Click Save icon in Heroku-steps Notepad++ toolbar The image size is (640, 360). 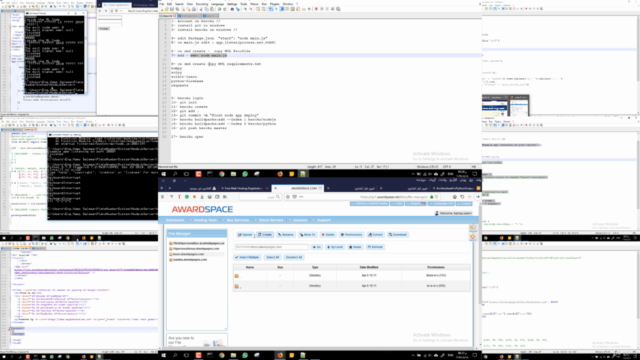click(x=172, y=9)
